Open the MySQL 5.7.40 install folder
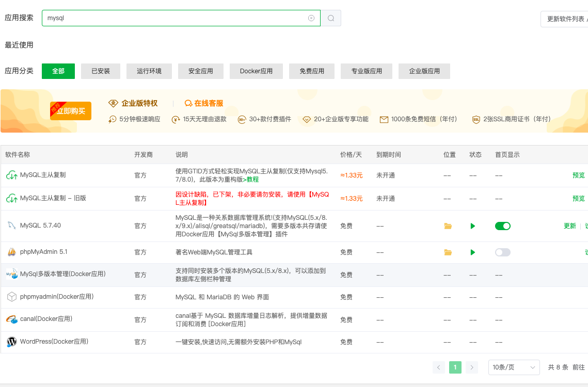 point(448,226)
